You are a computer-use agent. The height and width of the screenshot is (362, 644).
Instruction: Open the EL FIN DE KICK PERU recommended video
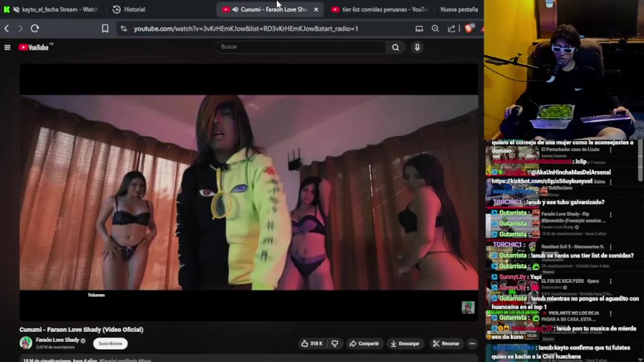570,281
